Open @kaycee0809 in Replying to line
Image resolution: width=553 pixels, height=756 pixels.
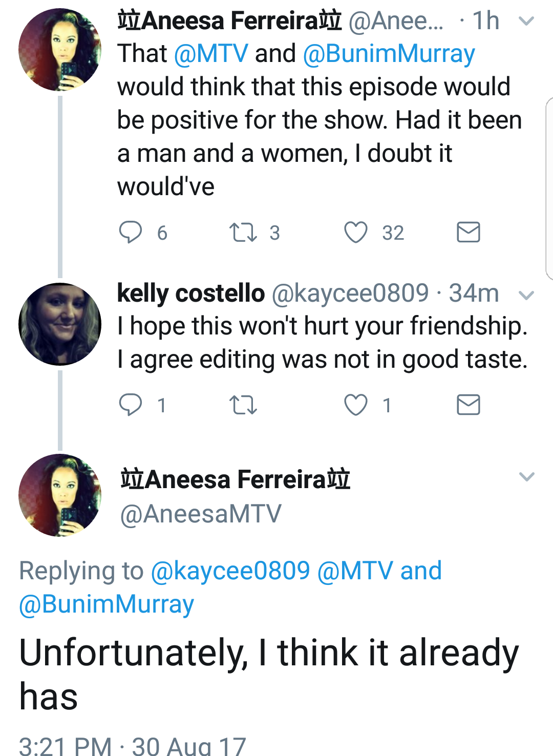click(x=230, y=571)
